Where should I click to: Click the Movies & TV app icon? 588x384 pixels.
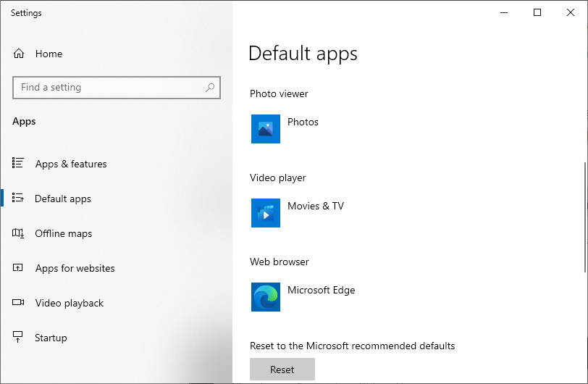[266, 213]
